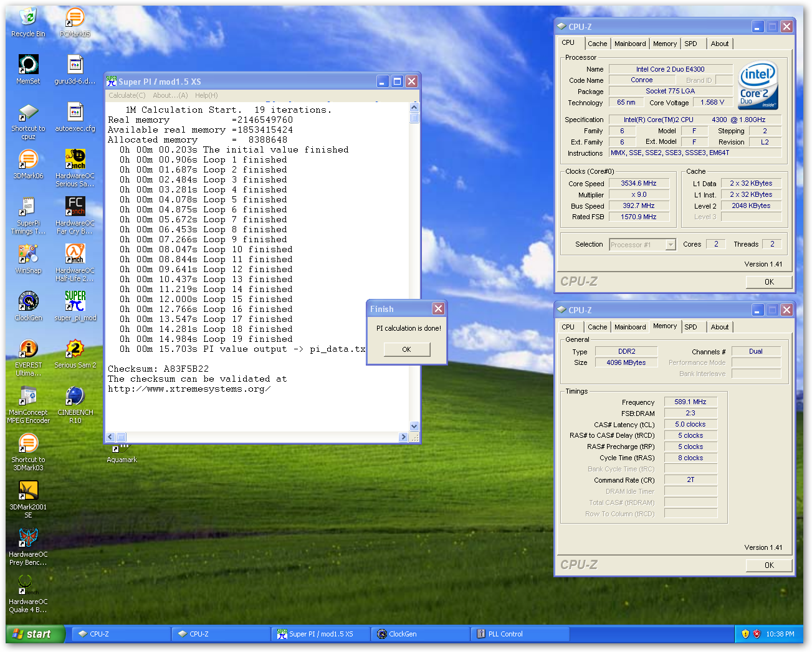Click the Frequency 589.1 MHz value
Image resolution: width=812 pixels, height=652 pixels.
(x=690, y=402)
